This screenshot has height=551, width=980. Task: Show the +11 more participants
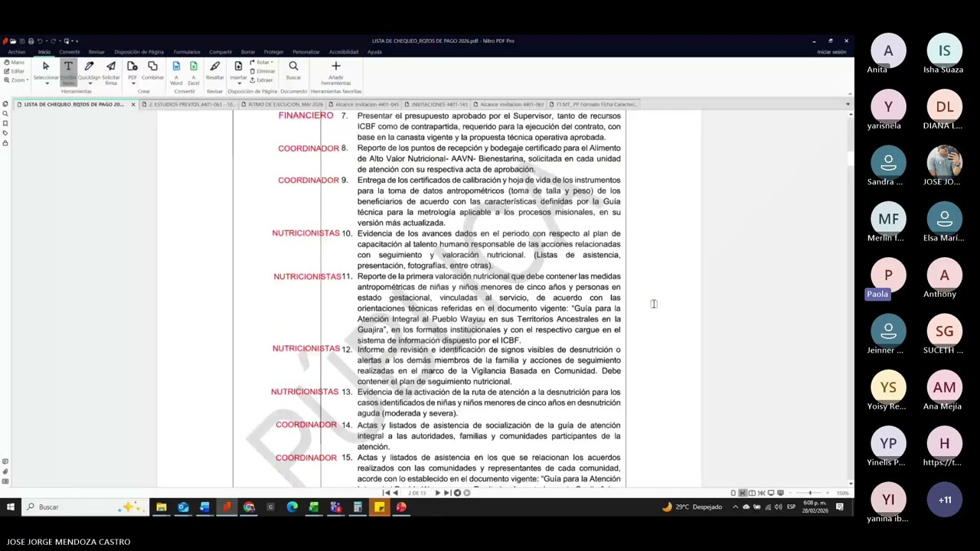coord(945,500)
